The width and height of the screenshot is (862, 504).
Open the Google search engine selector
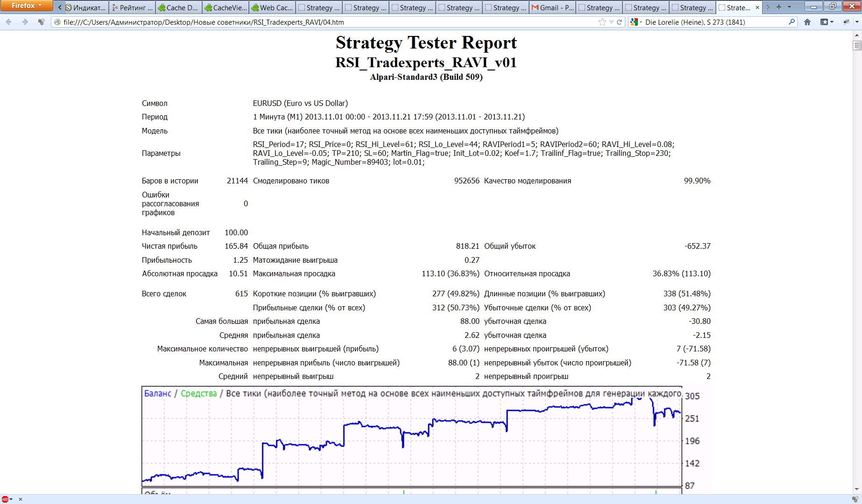coord(636,22)
